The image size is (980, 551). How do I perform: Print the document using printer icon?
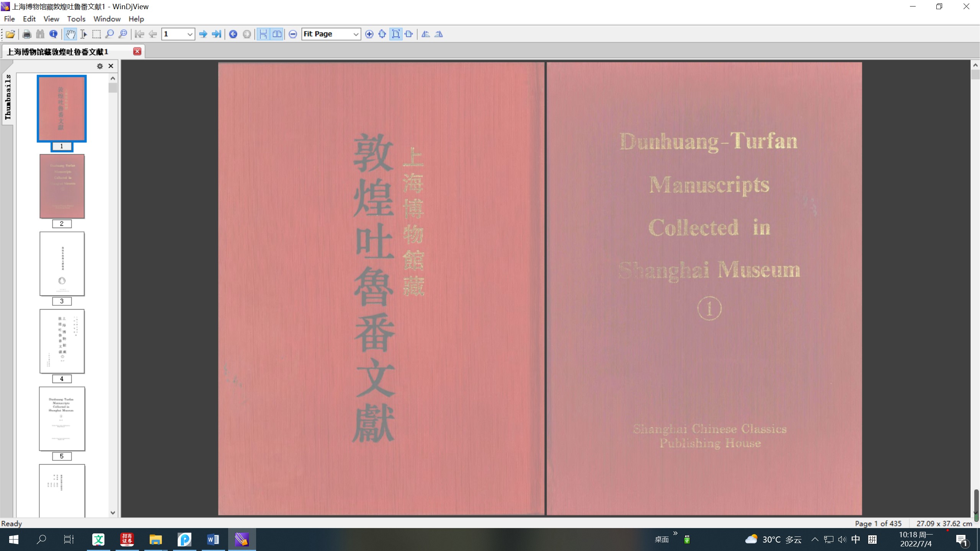tap(27, 34)
